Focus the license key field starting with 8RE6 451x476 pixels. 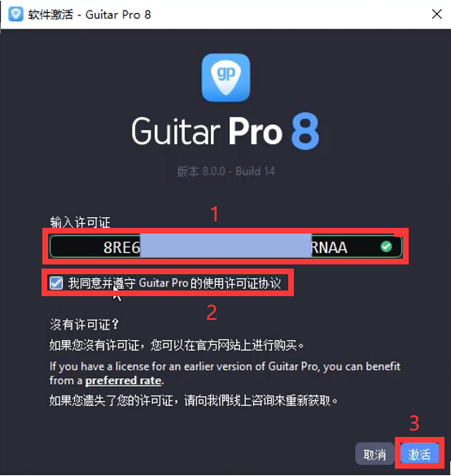[x=225, y=247]
